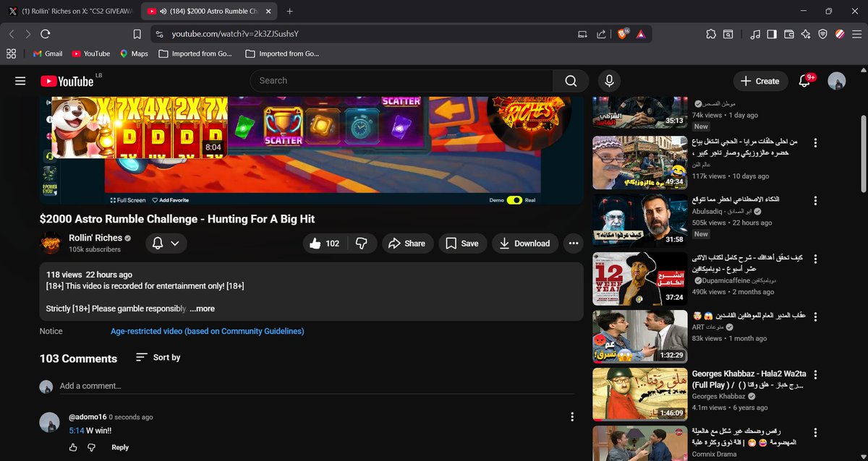Open the notifications bell in the header
This screenshot has width=868, height=461.
[804, 81]
